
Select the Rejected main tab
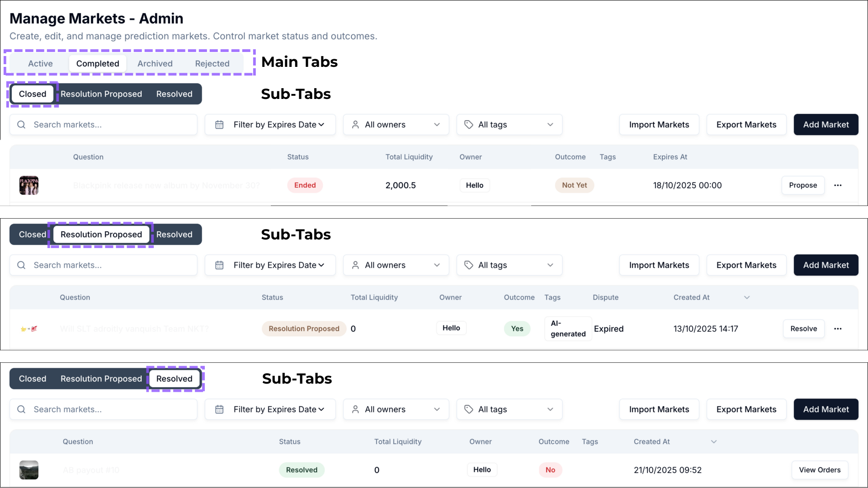(x=212, y=63)
